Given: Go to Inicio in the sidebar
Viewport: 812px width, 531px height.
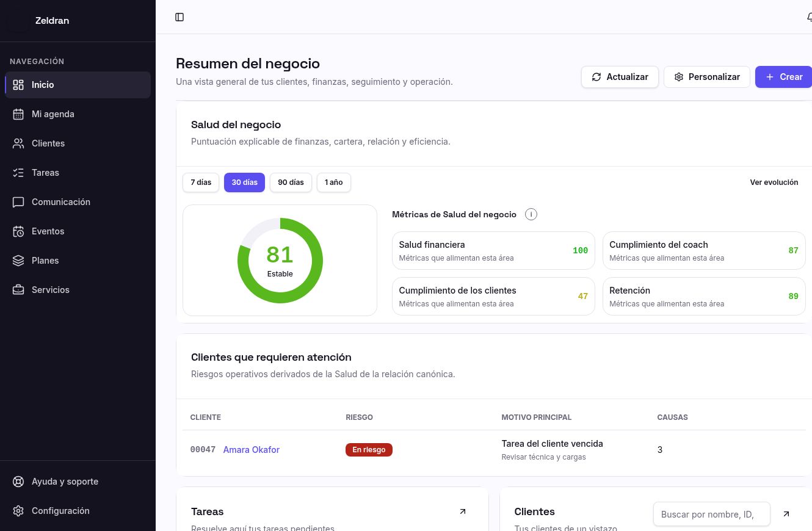Looking at the screenshot, I should (x=78, y=85).
